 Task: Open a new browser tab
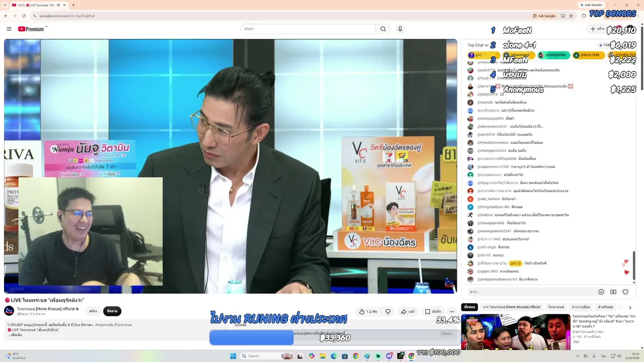(x=73, y=5)
